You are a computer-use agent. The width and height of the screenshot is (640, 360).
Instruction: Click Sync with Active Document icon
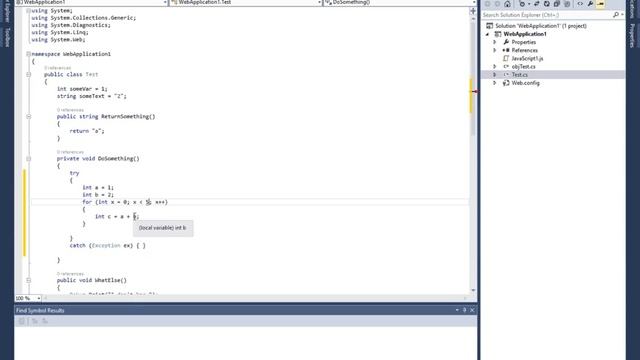(x=537, y=4)
